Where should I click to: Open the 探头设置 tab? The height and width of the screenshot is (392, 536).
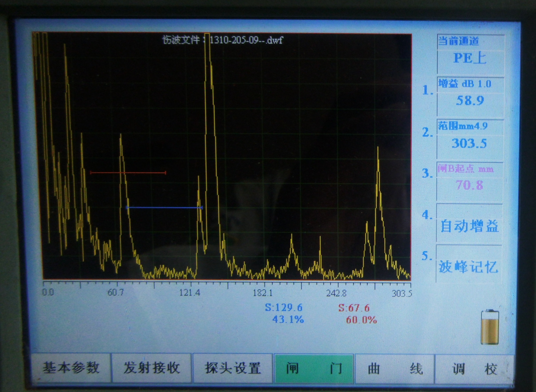[x=232, y=368]
